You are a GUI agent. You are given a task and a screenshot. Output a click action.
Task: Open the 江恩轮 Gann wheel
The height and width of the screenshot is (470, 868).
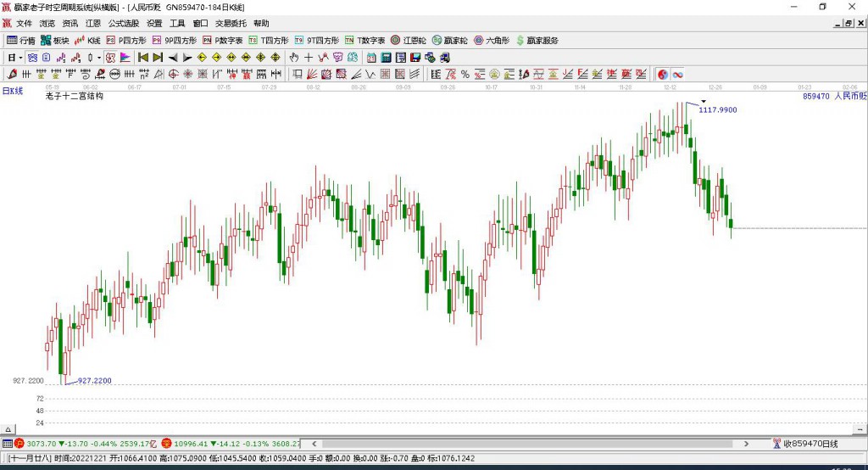[409, 41]
